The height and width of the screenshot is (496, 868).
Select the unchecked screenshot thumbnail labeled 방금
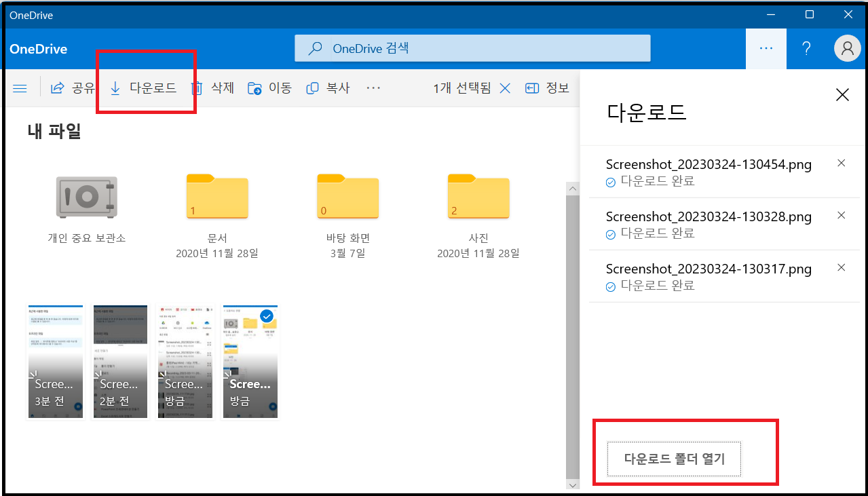[185, 362]
